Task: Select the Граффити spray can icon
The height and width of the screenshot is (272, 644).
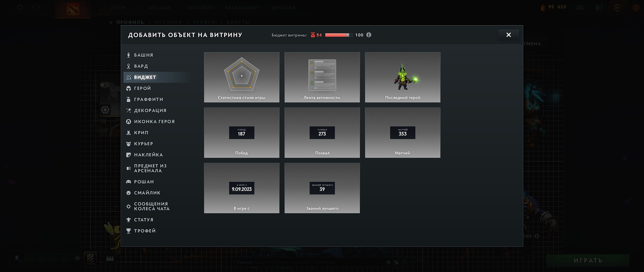Action: click(129, 99)
